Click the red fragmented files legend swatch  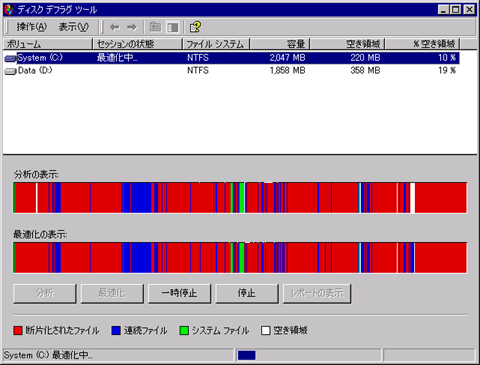pyautogui.click(x=18, y=331)
